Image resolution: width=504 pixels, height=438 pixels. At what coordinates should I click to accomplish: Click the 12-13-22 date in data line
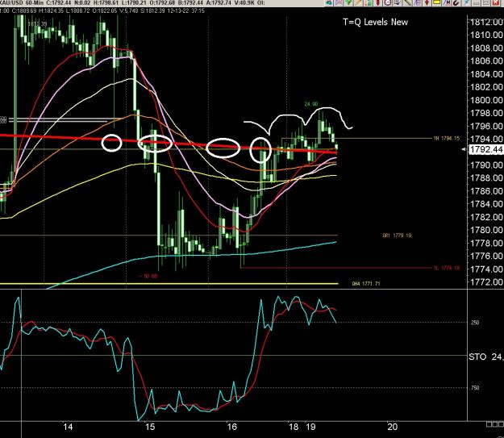[x=180, y=10]
